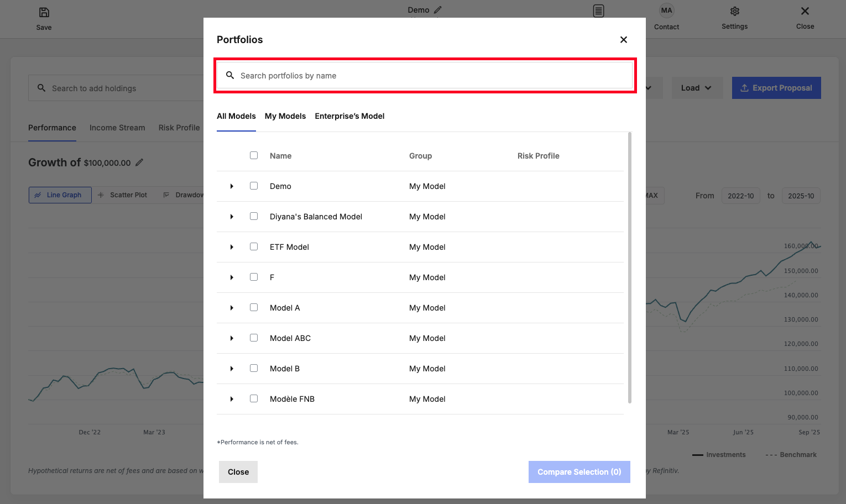
Task: Click the Close button in Portfolios dialog
Action: click(x=238, y=472)
